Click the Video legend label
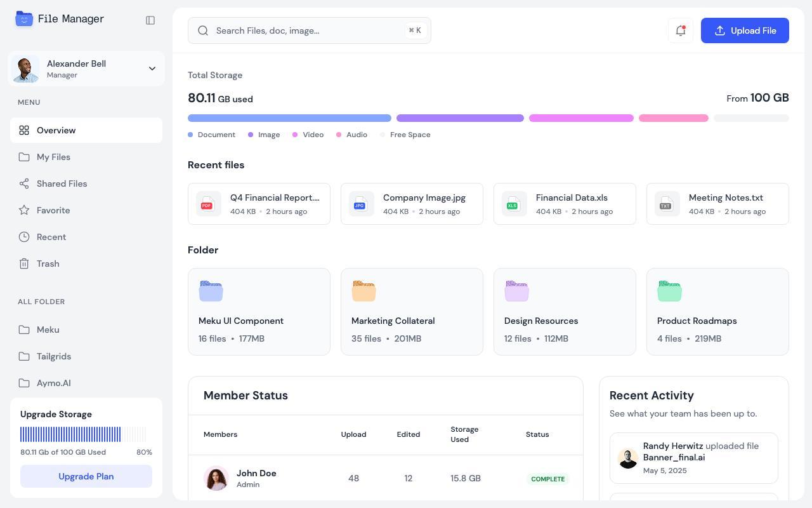This screenshot has height=508, width=812. click(x=313, y=135)
